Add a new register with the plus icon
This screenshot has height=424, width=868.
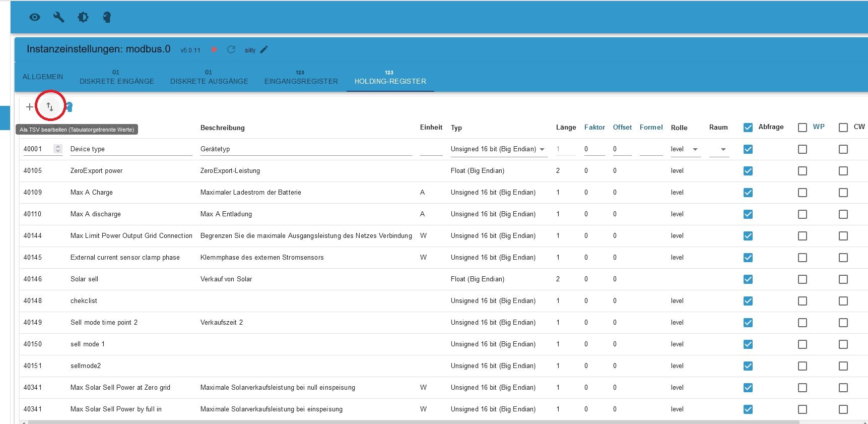pyautogui.click(x=30, y=107)
